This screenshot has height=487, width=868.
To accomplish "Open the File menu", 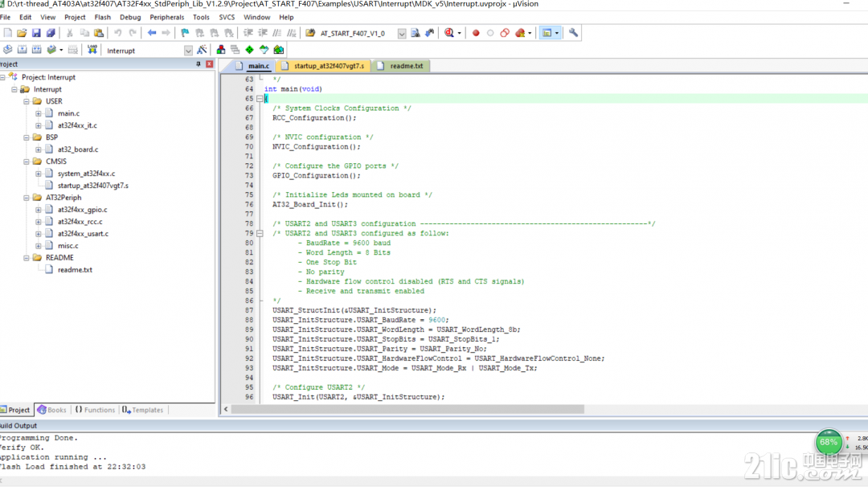I will pos(5,17).
